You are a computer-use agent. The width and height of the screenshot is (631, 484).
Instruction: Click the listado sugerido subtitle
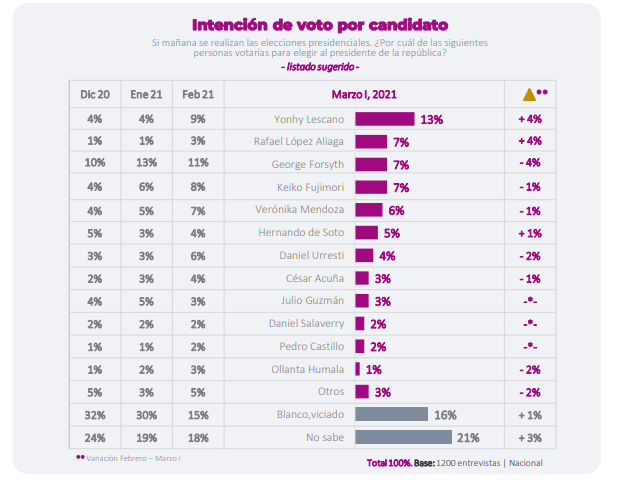pos(320,67)
